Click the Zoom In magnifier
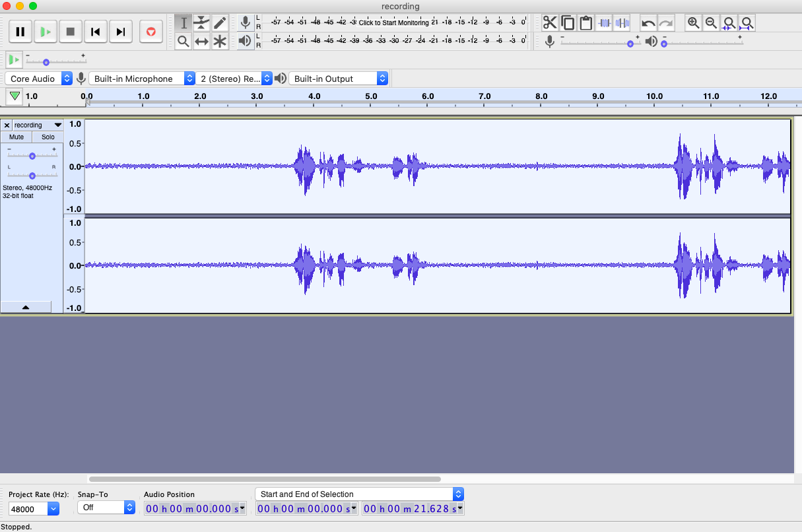The height and width of the screenshot is (532, 802). tap(693, 23)
